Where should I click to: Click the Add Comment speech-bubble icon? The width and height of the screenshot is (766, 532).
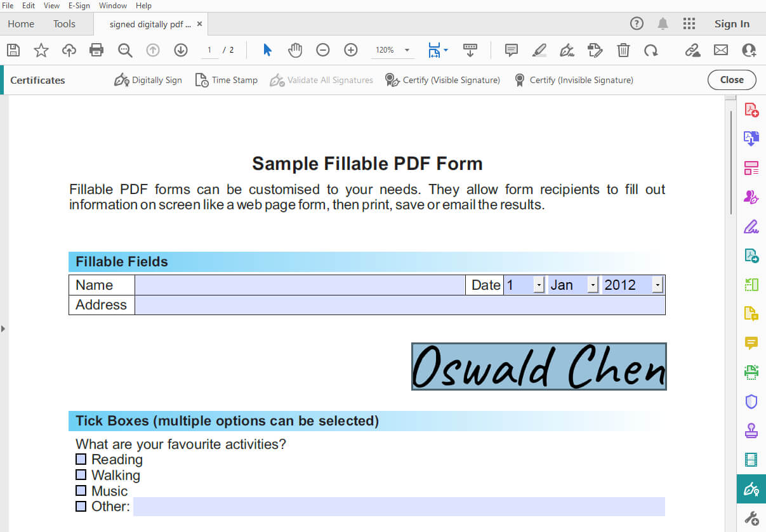[x=511, y=49]
